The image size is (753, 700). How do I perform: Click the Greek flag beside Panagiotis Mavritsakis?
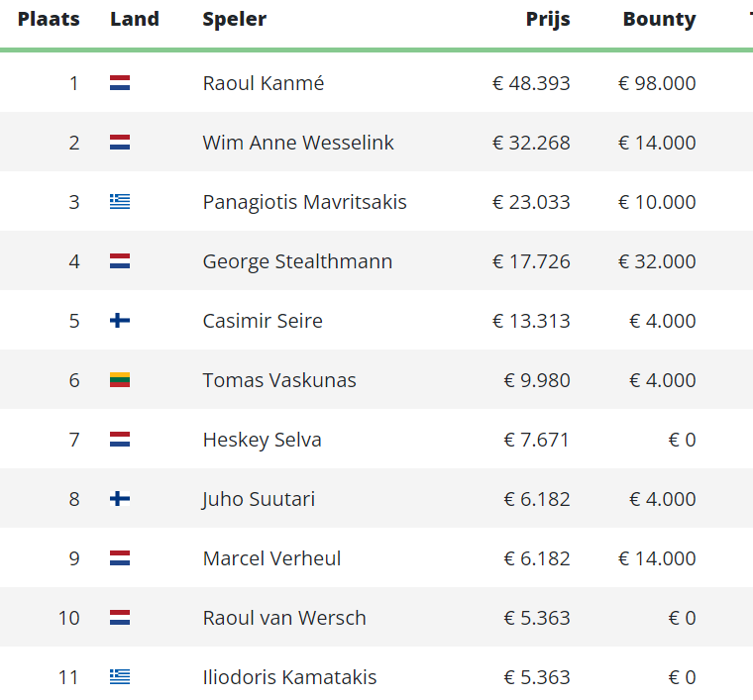pyautogui.click(x=120, y=202)
